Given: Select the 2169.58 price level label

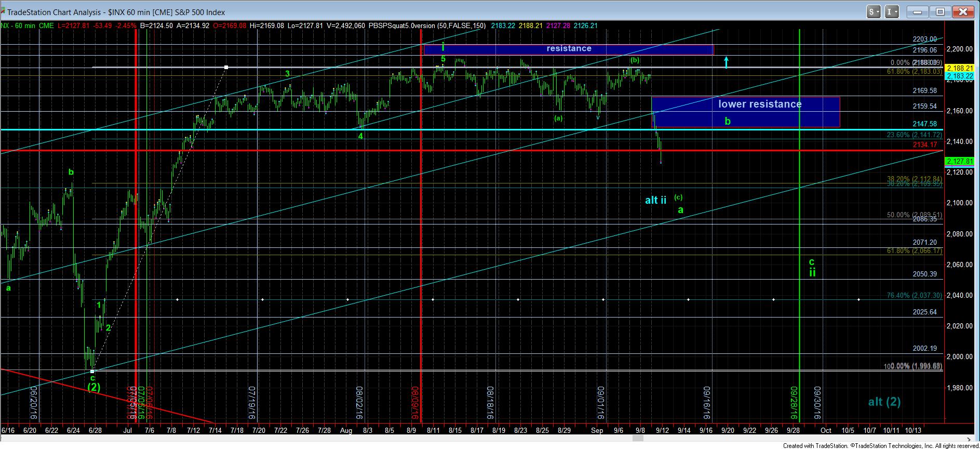Looking at the screenshot, I should pyautogui.click(x=925, y=90).
